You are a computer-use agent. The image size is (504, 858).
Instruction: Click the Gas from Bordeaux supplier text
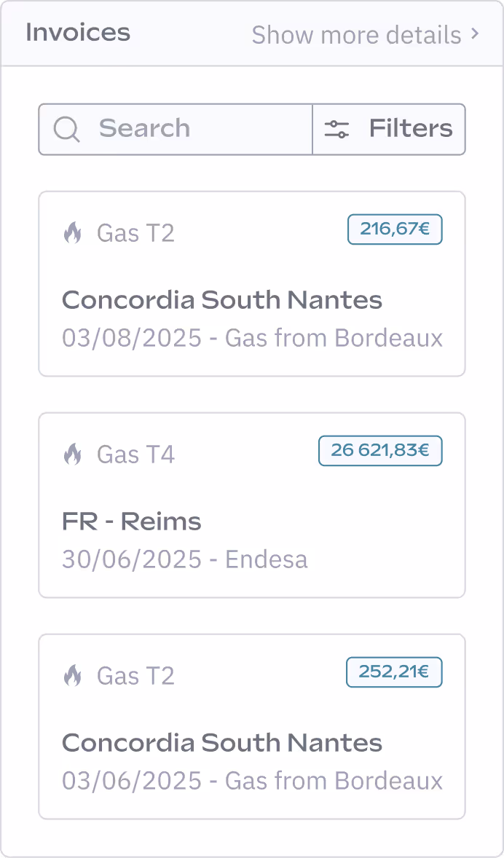coord(334,337)
